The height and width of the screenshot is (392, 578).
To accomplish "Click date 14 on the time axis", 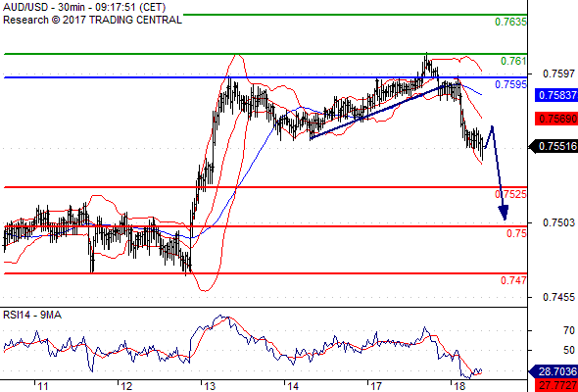I will [x=293, y=387].
